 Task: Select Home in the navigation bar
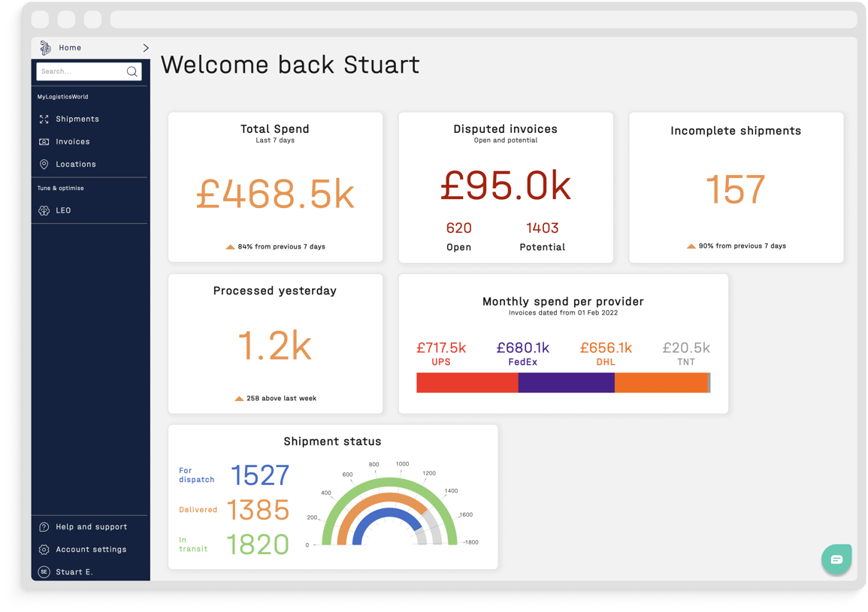[70, 47]
